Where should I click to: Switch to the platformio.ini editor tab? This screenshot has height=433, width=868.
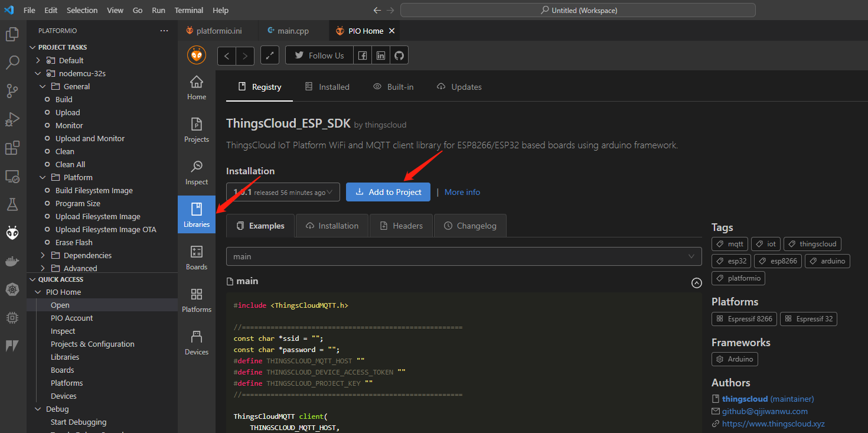pos(218,31)
